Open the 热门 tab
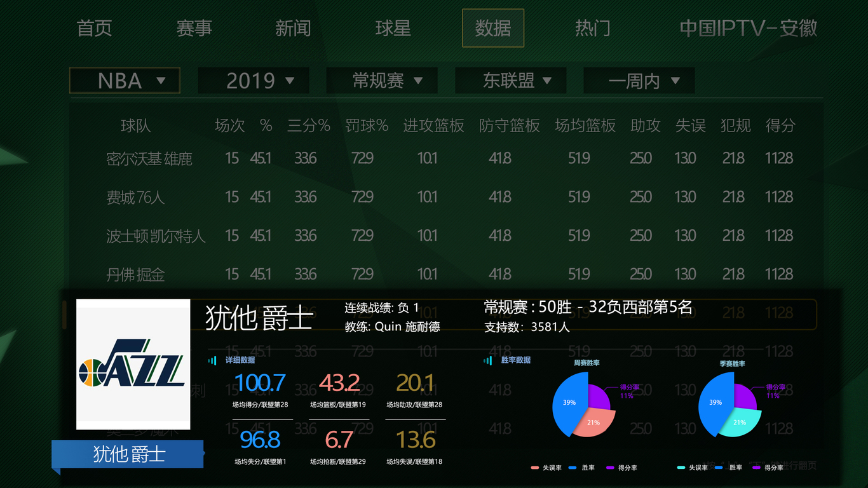 point(593,29)
